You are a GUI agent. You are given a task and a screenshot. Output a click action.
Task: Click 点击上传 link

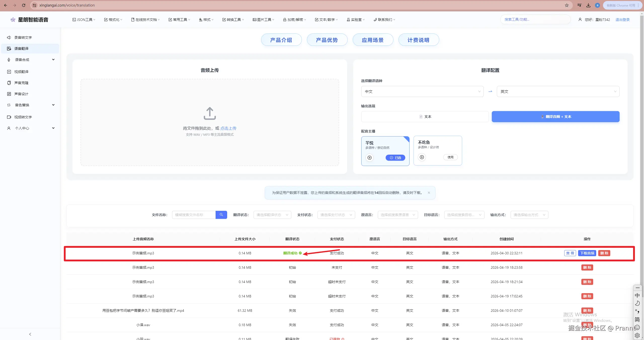pyautogui.click(x=228, y=128)
